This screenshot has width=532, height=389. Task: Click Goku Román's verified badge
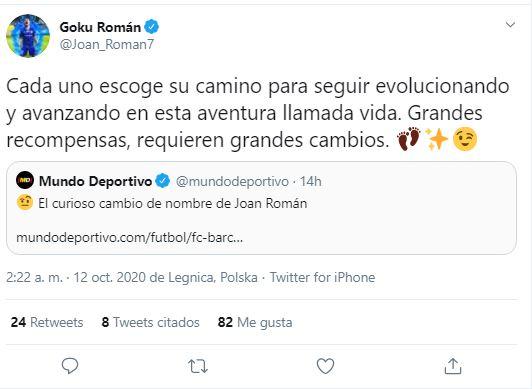pos(151,27)
